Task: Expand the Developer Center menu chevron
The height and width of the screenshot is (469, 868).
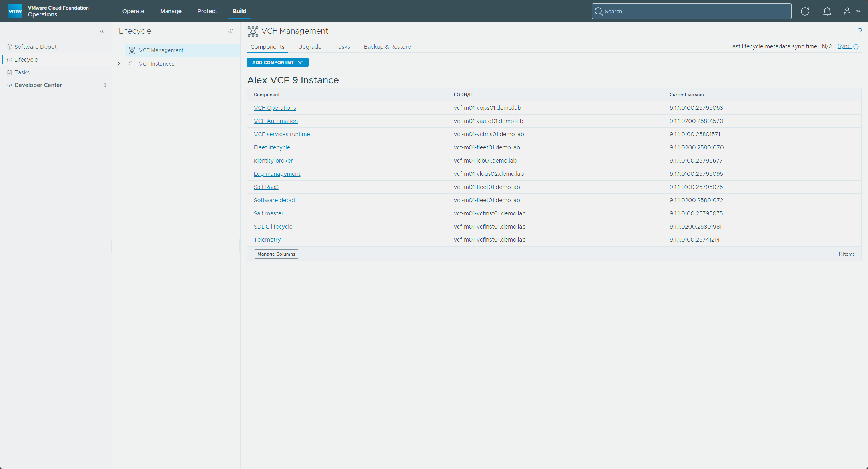Action: (x=106, y=85)
